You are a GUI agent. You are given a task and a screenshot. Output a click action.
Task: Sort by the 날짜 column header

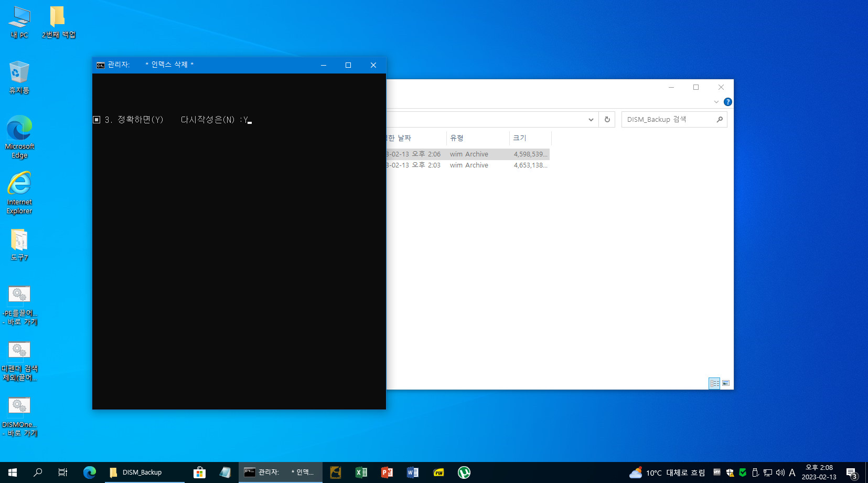tap(417, 138)
